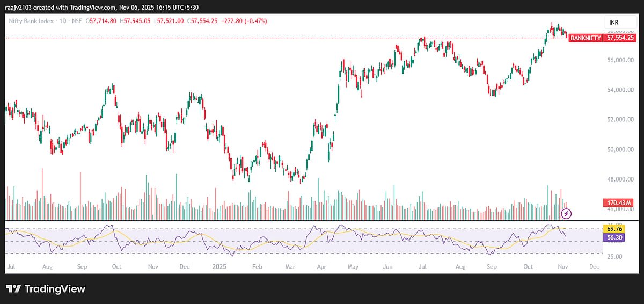Click the 170.43 M volume label
The width and height of the screenshot is (644, 304).
coord(619,203)
